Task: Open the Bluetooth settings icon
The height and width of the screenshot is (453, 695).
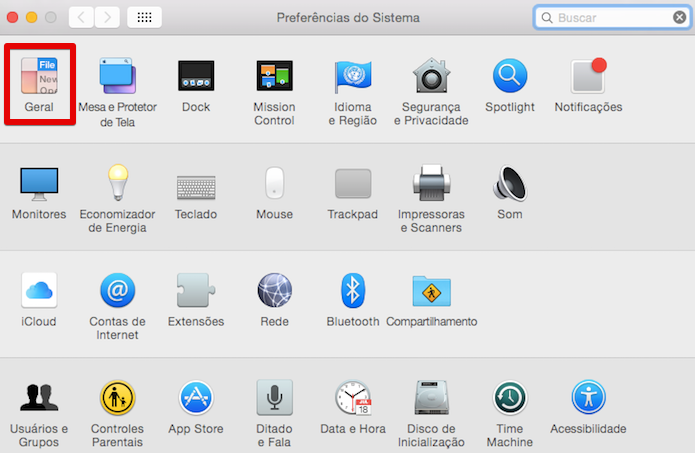Action: tap(353, 290)
